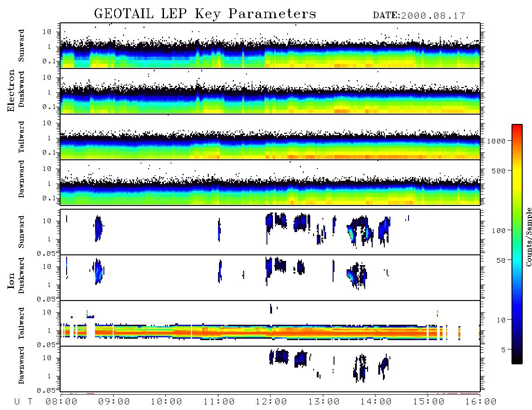Select Ion 'Sunward' panel label
532x410 pixels.
21,232
